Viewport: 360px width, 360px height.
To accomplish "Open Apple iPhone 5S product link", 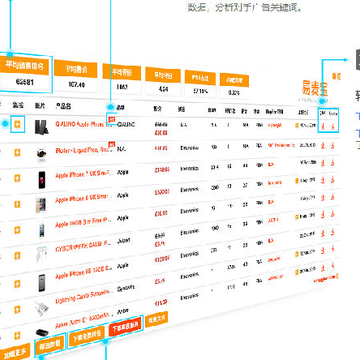I will [x=83, y=272].
